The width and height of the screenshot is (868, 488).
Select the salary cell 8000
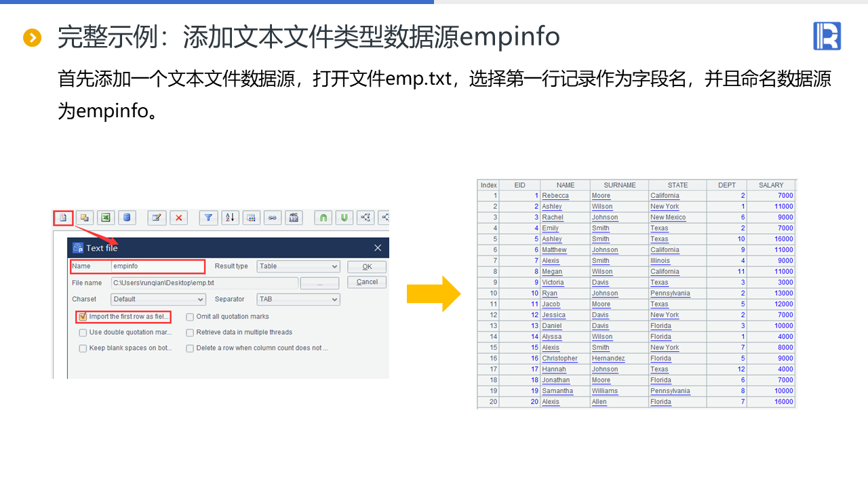771,348
